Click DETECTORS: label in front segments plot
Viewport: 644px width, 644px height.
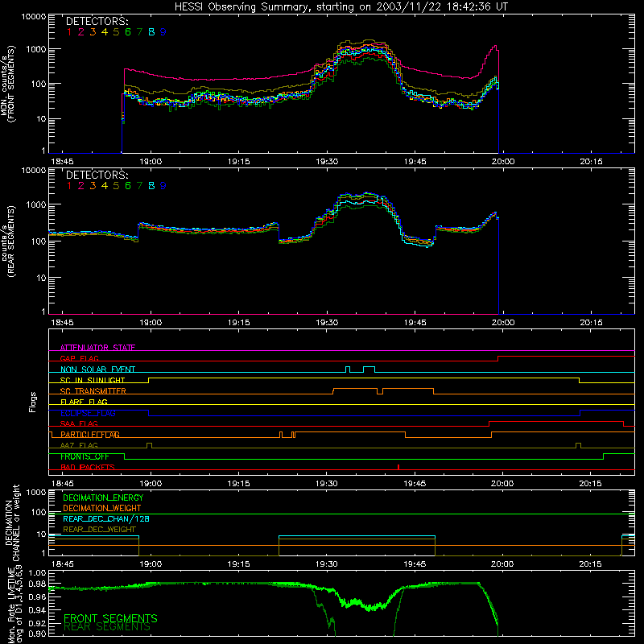point(97,21)
